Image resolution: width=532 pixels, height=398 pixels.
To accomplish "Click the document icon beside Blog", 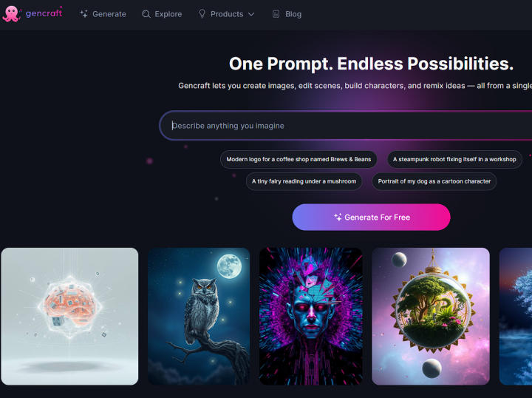I will (276, 14).
